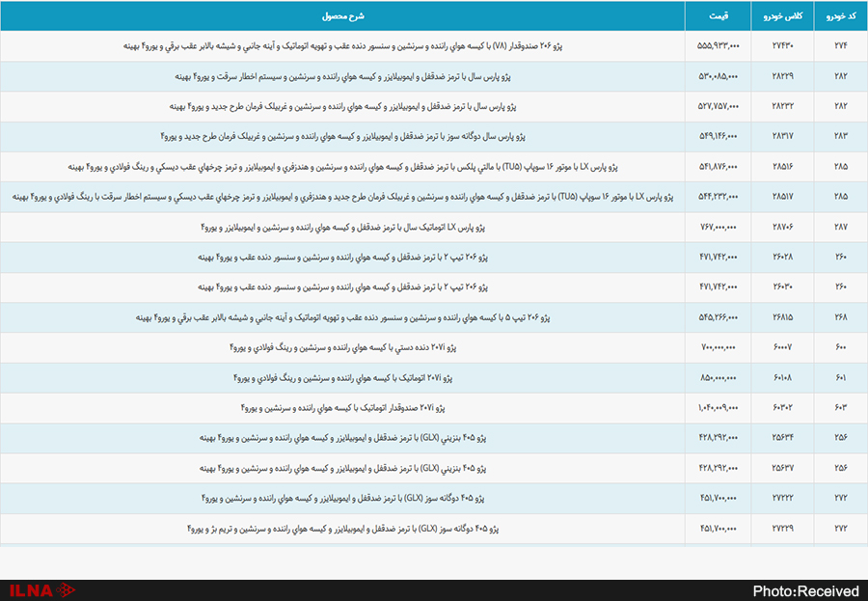Click class code ۲۶۸۱۵
Viewport: 868px width, 601px height.
point(783,317)
